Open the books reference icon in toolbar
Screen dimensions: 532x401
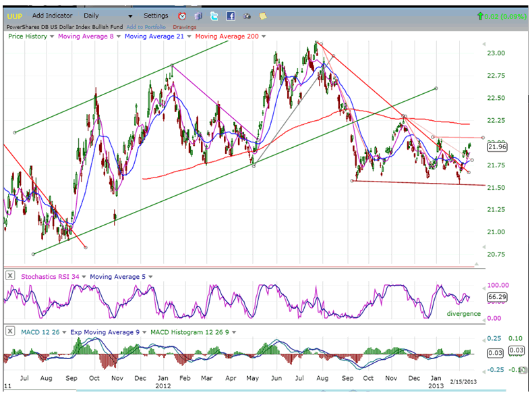tap(198, 16)
